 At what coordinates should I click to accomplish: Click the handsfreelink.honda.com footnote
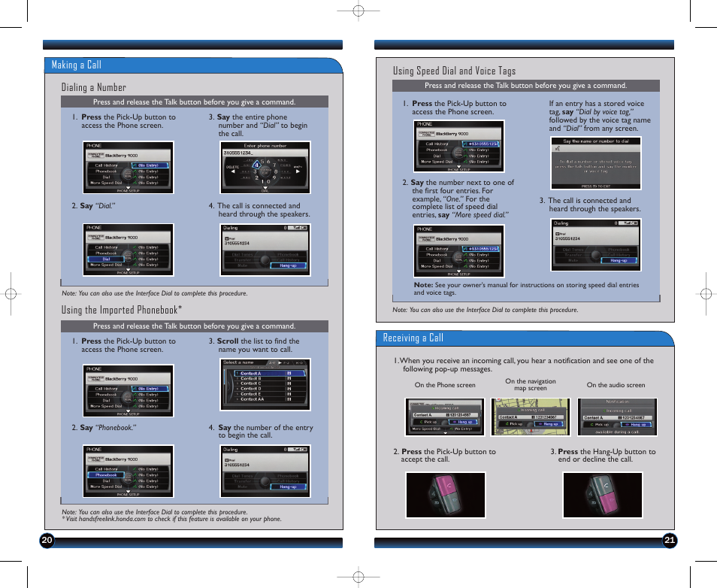coord(172,519)
